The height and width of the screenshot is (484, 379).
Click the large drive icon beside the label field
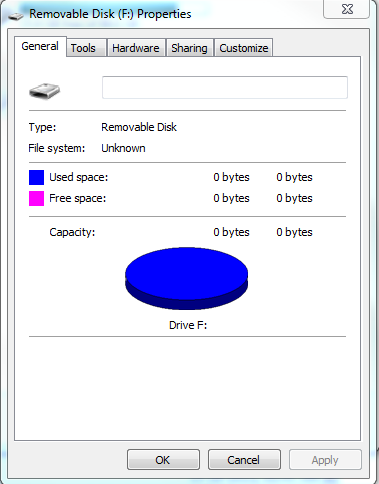pos(44,91)
